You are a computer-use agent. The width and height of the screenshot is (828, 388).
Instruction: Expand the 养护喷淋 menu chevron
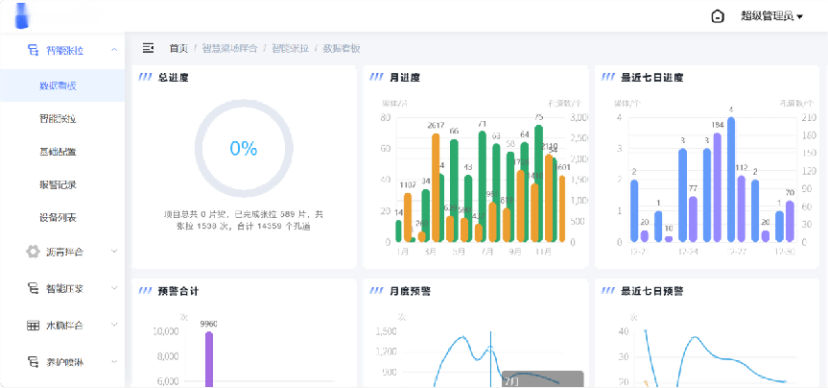pos(114,362)
